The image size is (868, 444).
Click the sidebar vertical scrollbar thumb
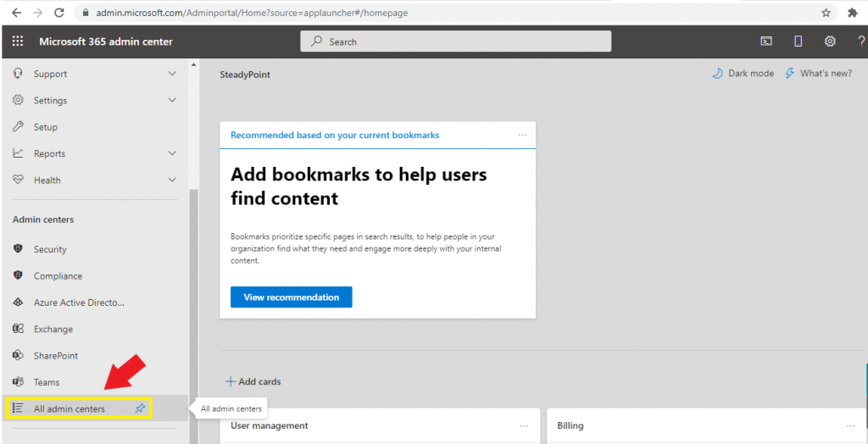click(x=194, y=315)
